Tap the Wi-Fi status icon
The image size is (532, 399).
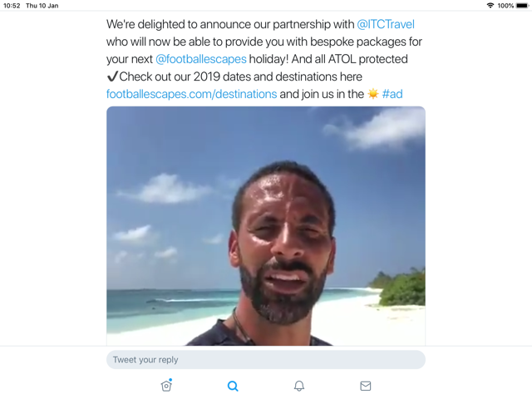click(x=490, y=6)
